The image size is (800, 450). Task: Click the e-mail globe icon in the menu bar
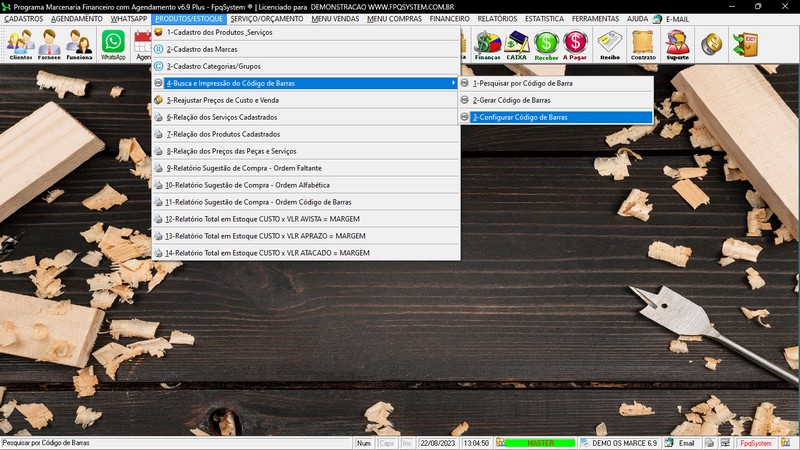pos(658,19)
